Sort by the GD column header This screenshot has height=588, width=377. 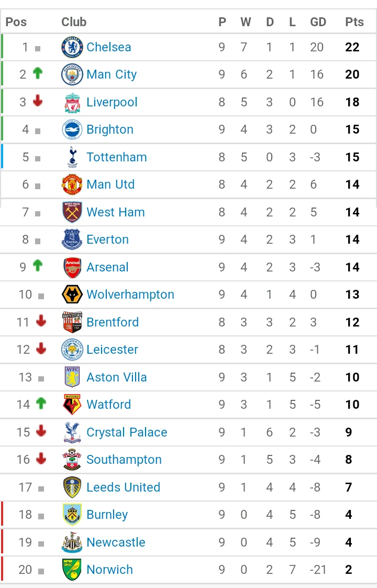click(x=318, y=22)
